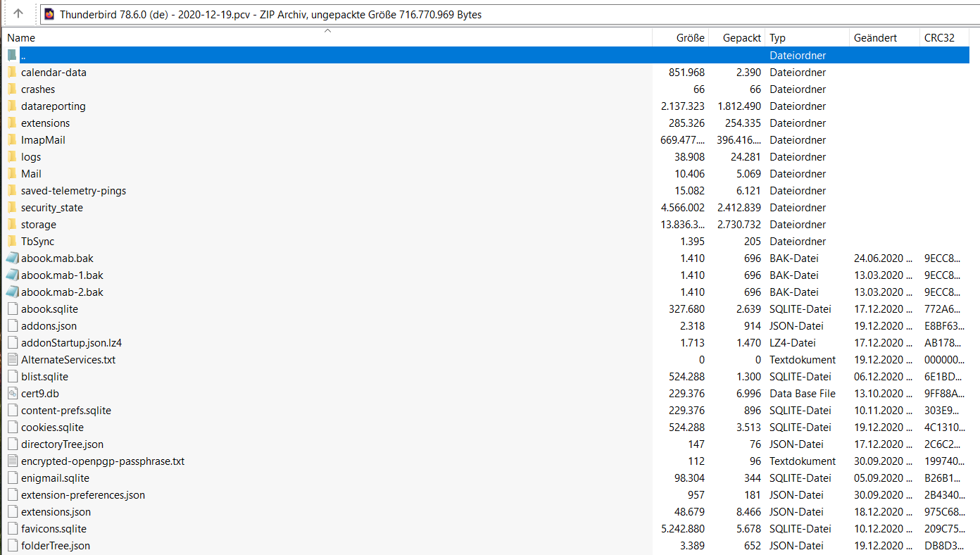Screen dimensions: 980x555
Task: Select the security_state folder entry
Action: 52,208
